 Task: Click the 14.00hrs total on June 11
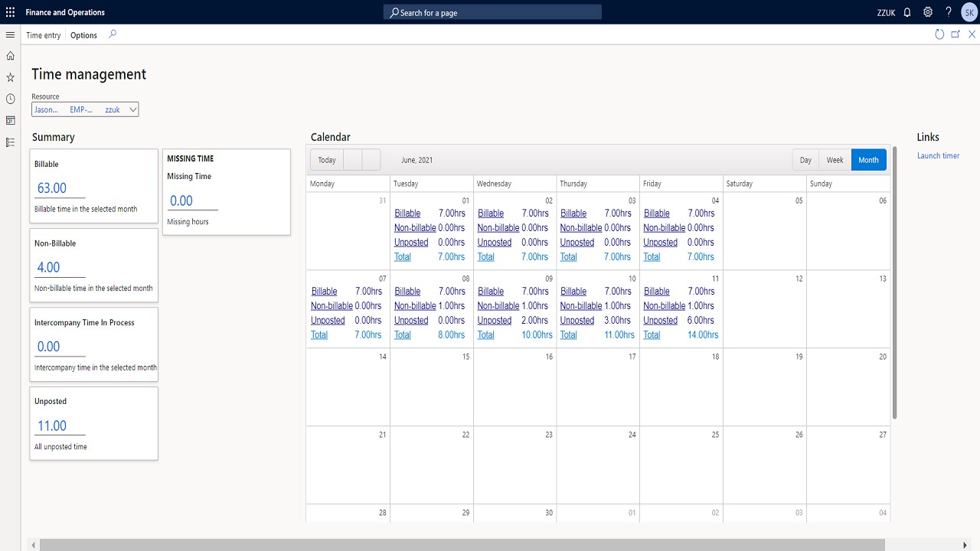click(703, 335)
